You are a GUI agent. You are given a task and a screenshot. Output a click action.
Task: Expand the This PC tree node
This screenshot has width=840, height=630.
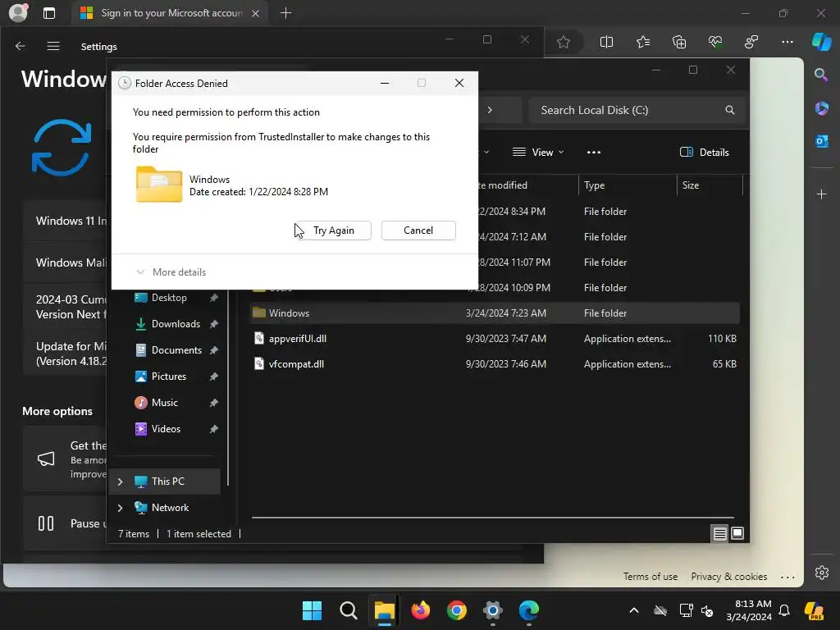(x=120, y=482)
